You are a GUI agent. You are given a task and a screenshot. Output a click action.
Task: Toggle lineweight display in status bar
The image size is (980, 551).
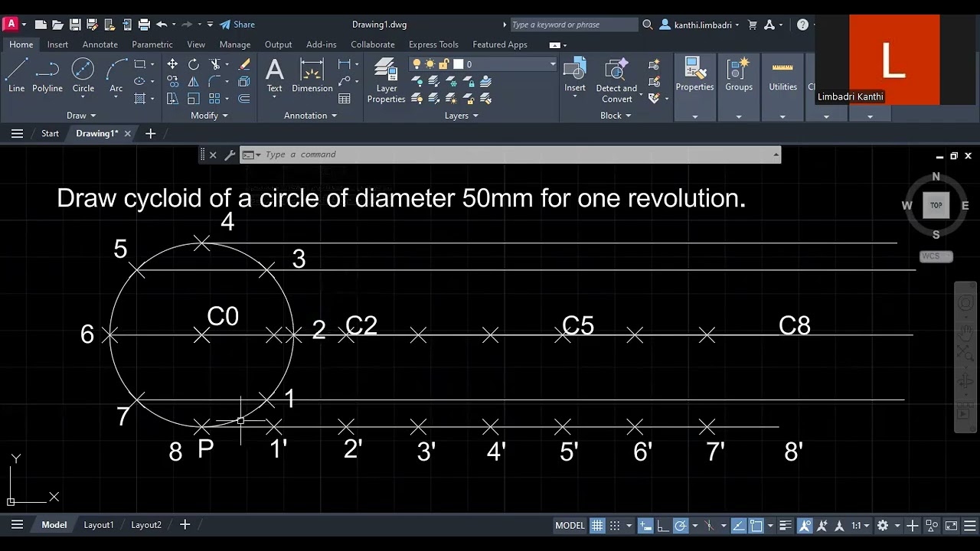[786, 526]
